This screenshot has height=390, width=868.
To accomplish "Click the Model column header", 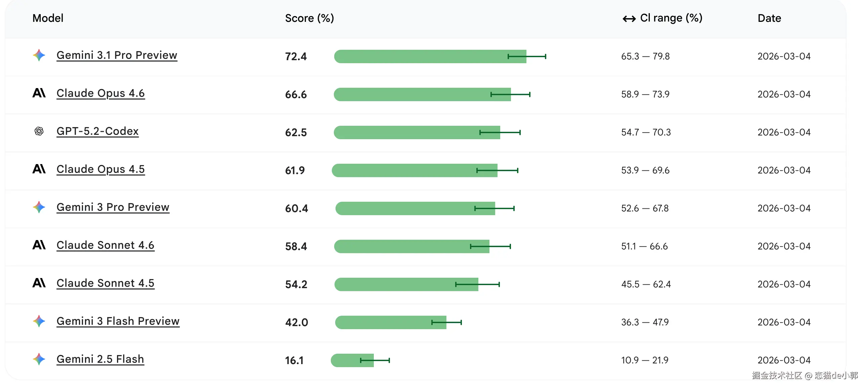I will click(x=48, y=18).
